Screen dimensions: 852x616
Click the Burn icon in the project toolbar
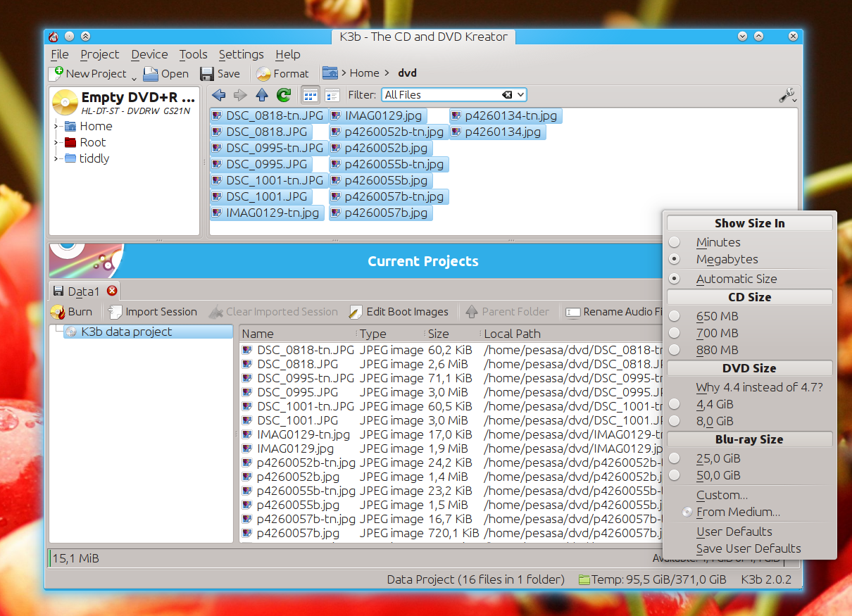pos(58,311)
